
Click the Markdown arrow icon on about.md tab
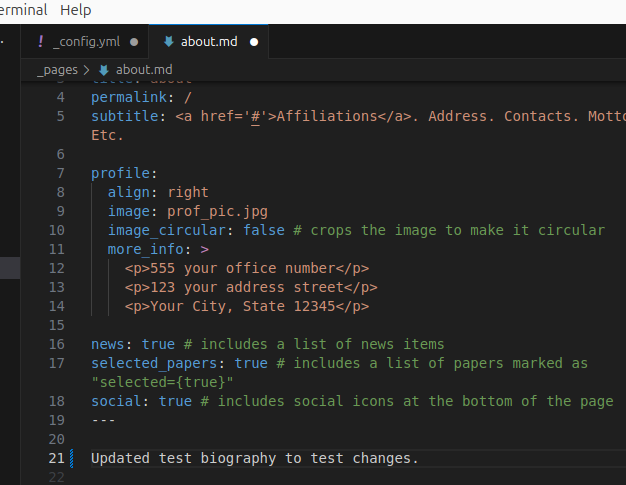[168, 42]
